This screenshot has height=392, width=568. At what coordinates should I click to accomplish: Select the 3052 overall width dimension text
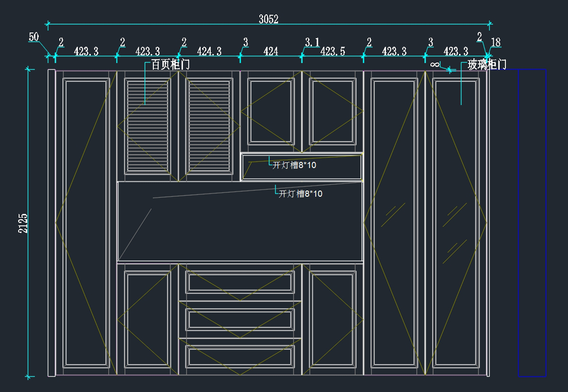pyautogui.click(x=268, y=19)
